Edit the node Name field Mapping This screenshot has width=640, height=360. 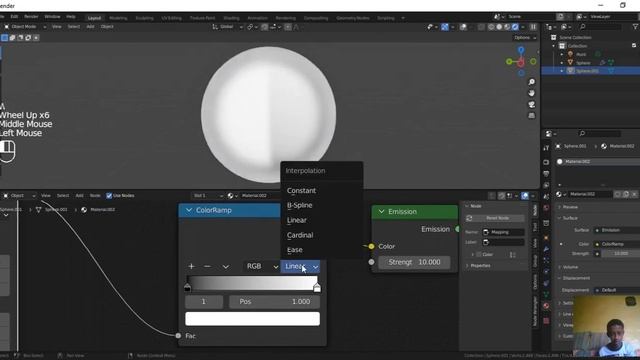(x=503, y=232)
